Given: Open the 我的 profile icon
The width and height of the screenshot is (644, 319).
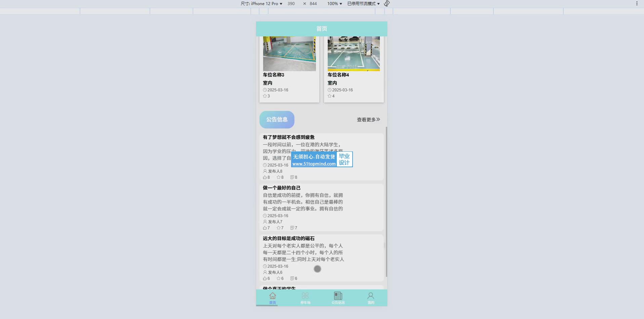Looking at the screenshot, I should (371, 296).
